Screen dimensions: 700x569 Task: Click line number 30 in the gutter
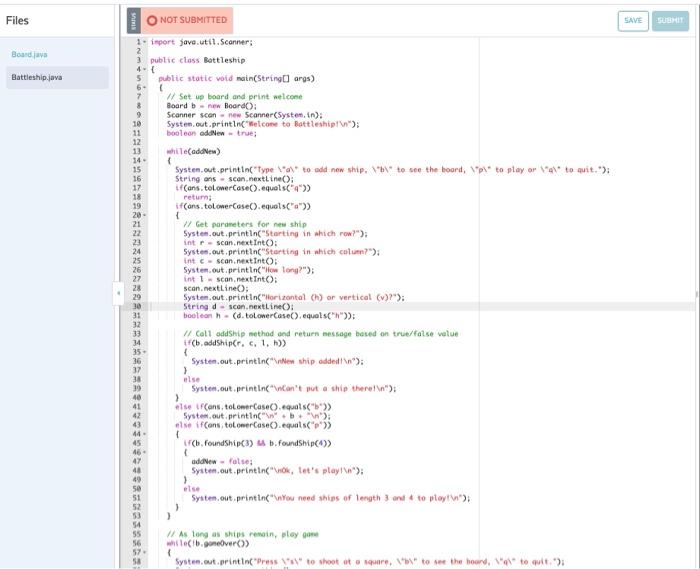point(137,306)
